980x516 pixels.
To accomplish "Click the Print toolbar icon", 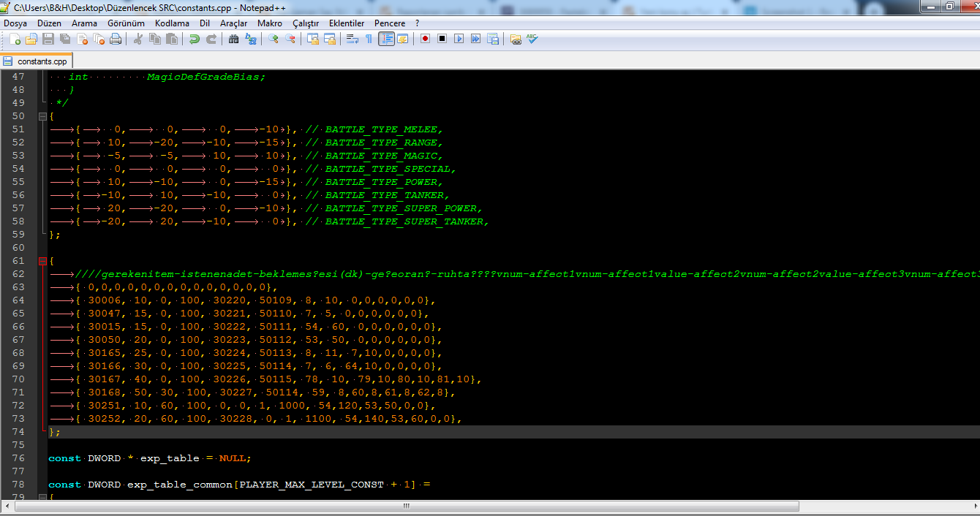I will click(115, 39).
